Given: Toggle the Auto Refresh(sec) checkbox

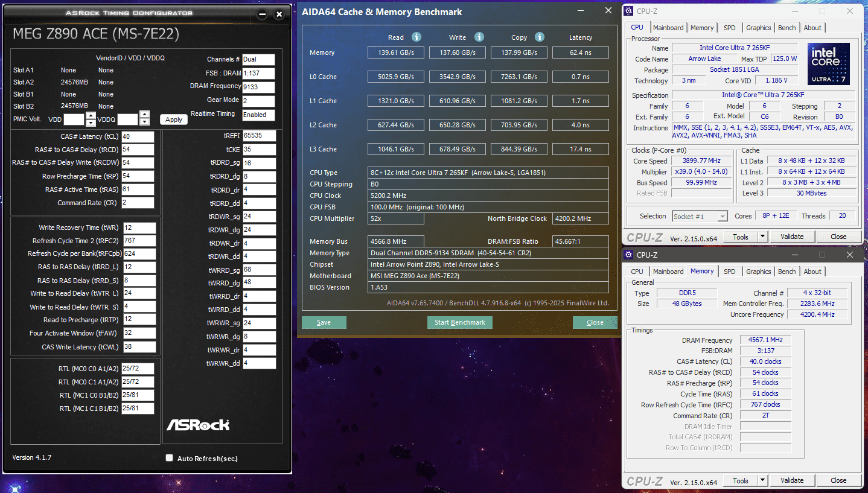Looking at the screenshot, I should (x=170, y=458).
